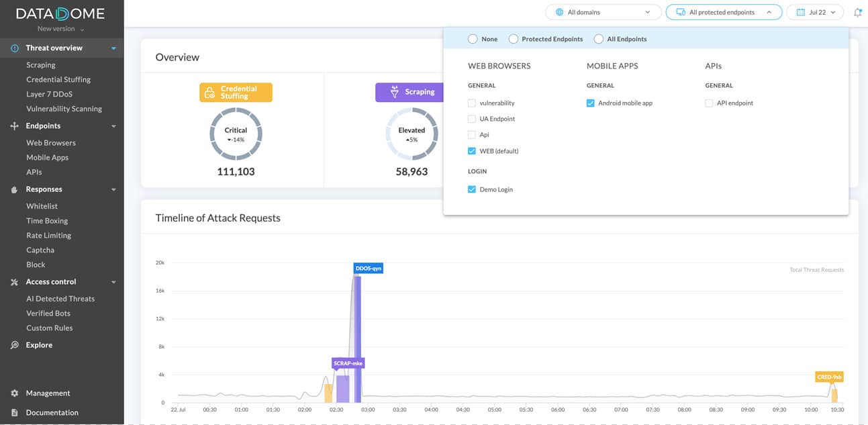Click the Responses hand icon in sidebar
868x425 pixels.
click(14, 189)
